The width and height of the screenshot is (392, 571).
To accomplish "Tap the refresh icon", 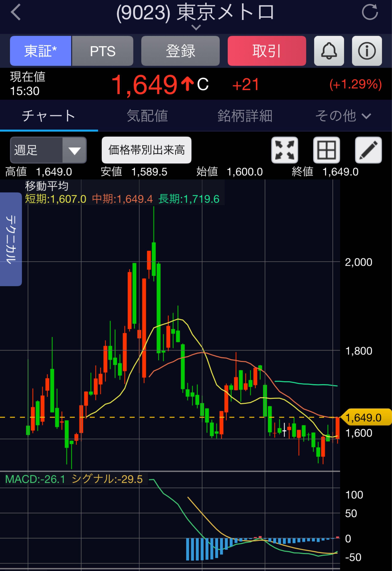I will click(x=370, y=12).
